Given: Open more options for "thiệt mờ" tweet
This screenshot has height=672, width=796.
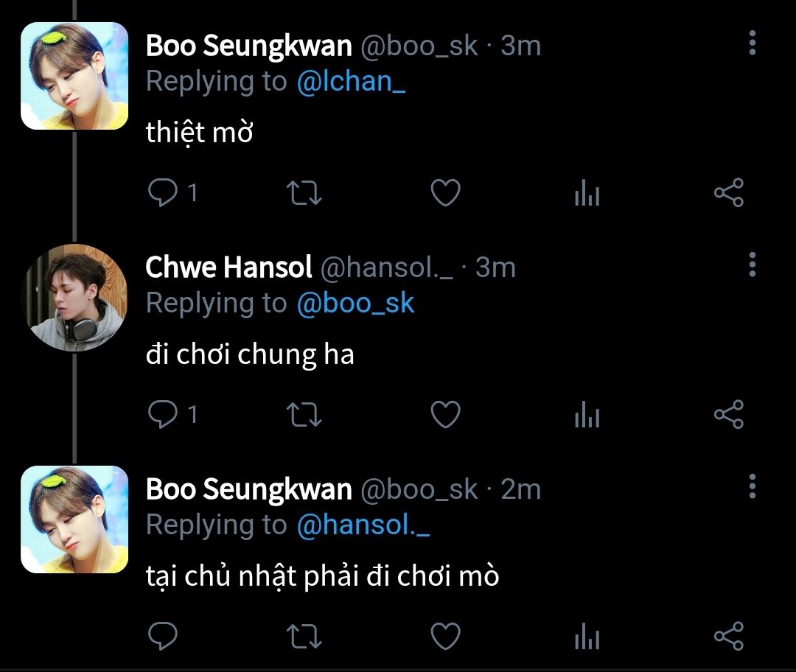Looking at the screenshot, I should point(752,43).
